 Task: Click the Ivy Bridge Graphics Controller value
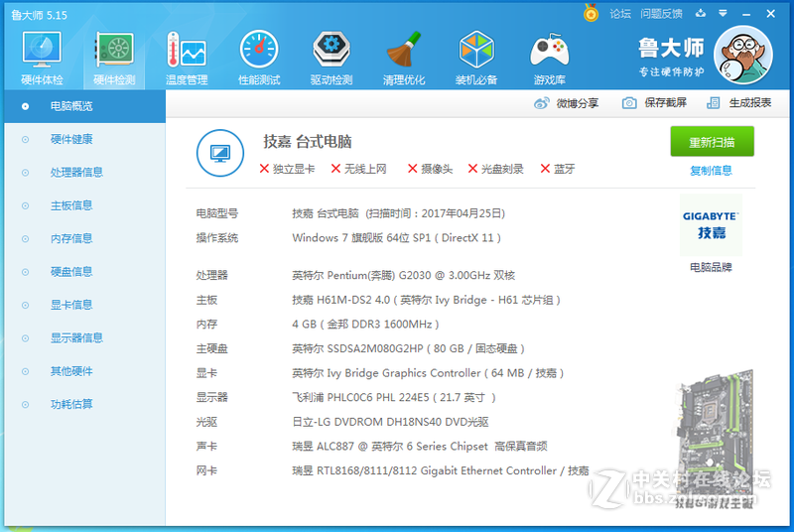click(x=428, y=373)
